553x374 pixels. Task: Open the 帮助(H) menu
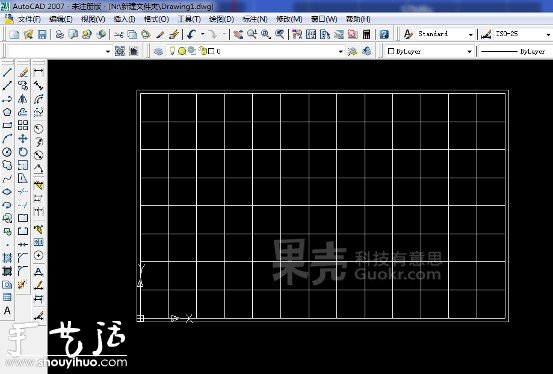click(358, 19)
